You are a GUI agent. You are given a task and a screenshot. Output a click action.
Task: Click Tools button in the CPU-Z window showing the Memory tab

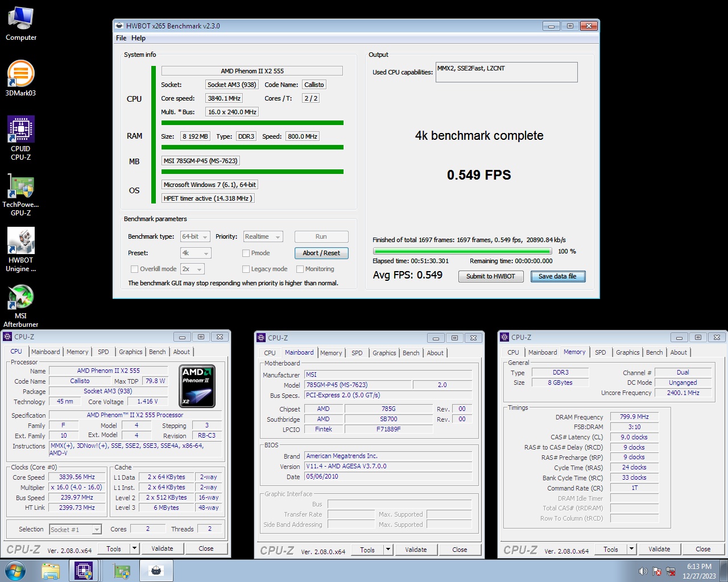611,549
